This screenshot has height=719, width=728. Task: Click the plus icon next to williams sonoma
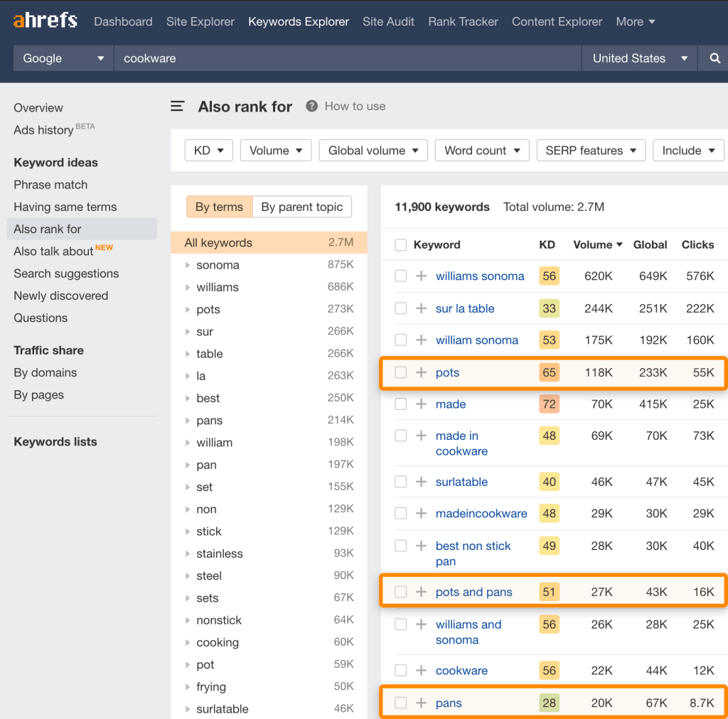pos(421,276)
